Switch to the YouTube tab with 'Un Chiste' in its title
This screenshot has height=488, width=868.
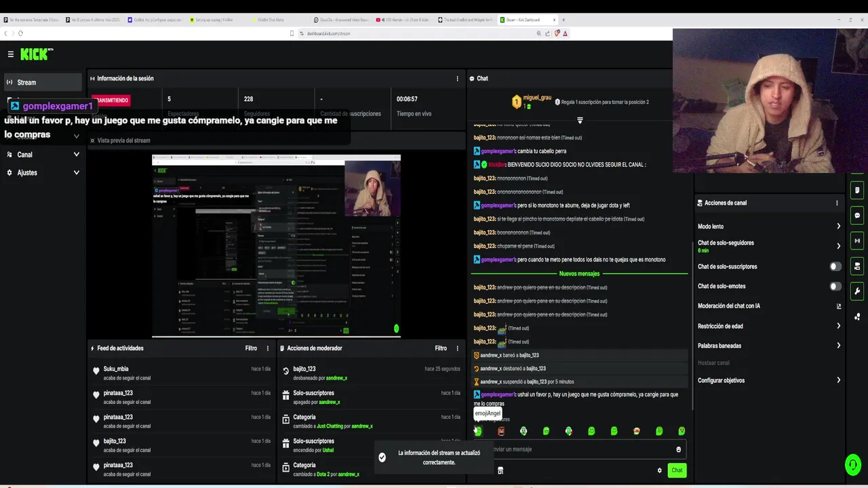(405, 20)
